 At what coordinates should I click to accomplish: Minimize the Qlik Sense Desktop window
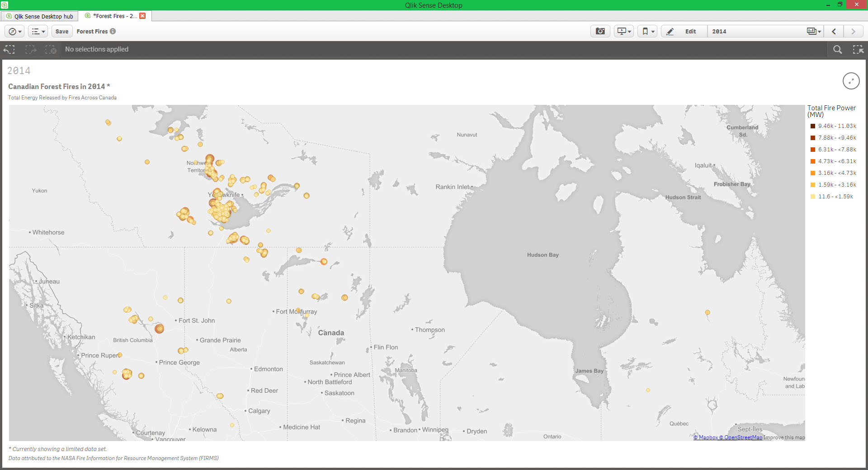tap(828, 5)
